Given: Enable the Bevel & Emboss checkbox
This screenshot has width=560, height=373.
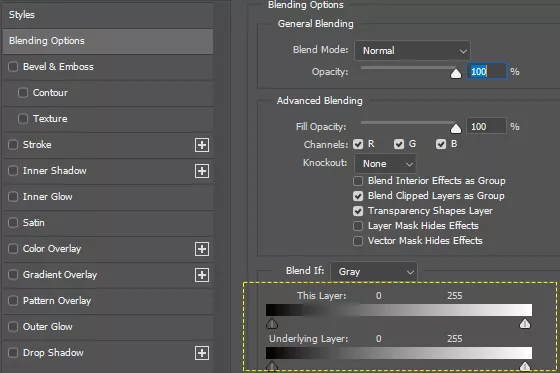Looking at the screenshot, I should pos(13,67).
